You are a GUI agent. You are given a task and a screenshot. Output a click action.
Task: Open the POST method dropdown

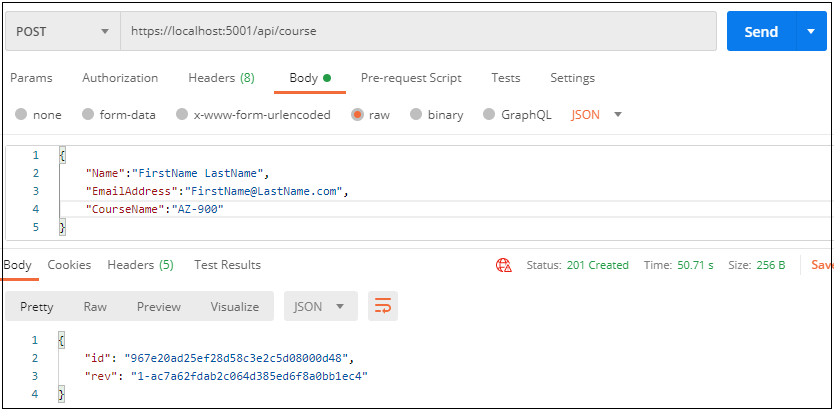click(62, 32)
